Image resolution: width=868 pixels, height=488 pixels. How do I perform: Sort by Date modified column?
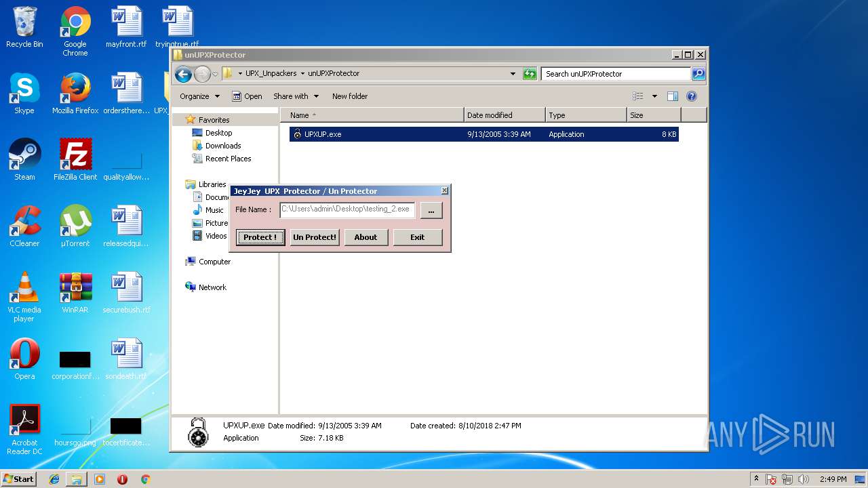tap(505, 115)
